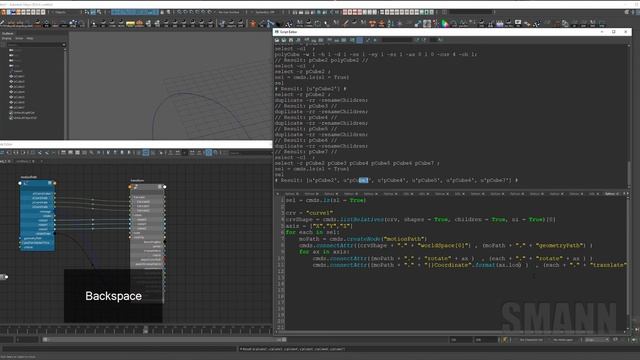Click the Outliner search box

coord(35,44)
